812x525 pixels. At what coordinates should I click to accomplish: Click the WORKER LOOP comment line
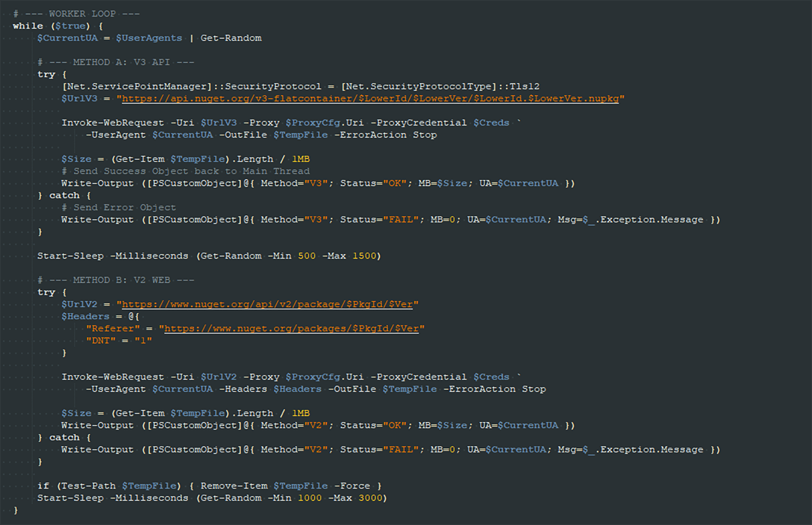click(76, 14)
